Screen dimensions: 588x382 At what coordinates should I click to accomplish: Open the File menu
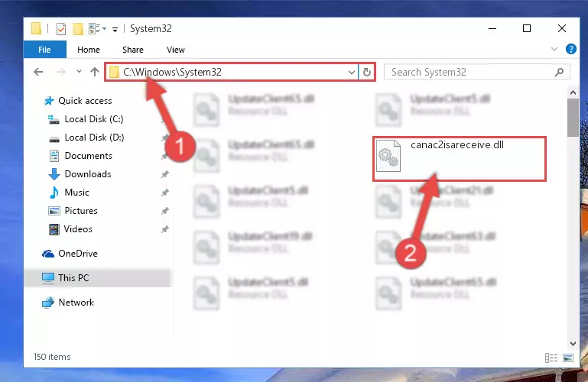click(x=44, y=50)
